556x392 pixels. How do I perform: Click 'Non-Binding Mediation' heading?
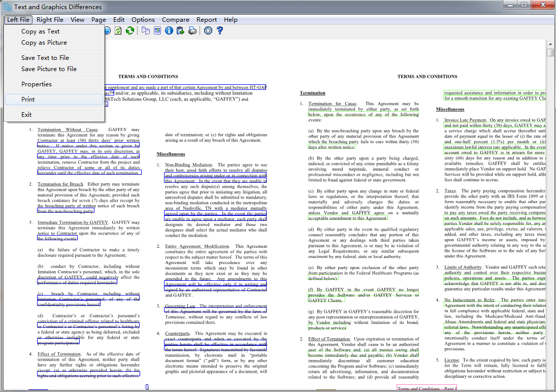point(188,165)
